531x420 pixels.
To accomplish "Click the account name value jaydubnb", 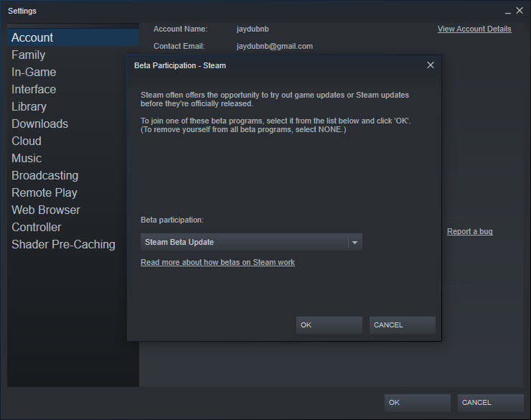I will click(253, 29).
